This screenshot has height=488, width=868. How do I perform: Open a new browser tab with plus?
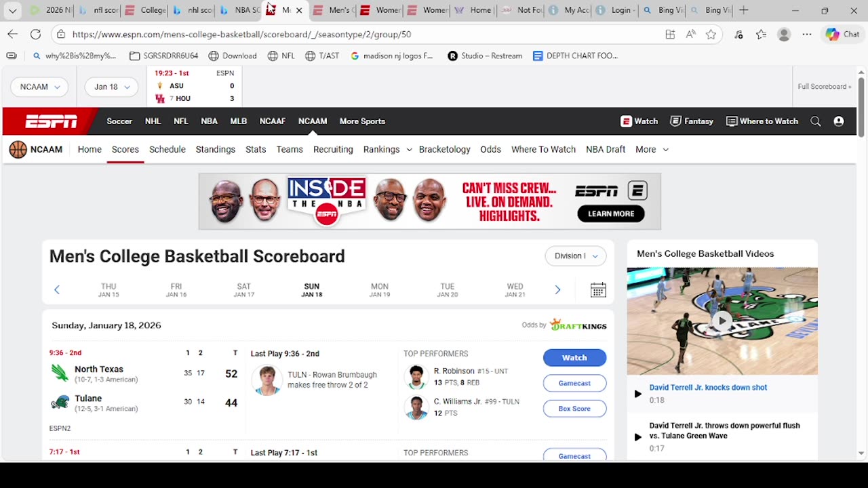click(743, 10)
